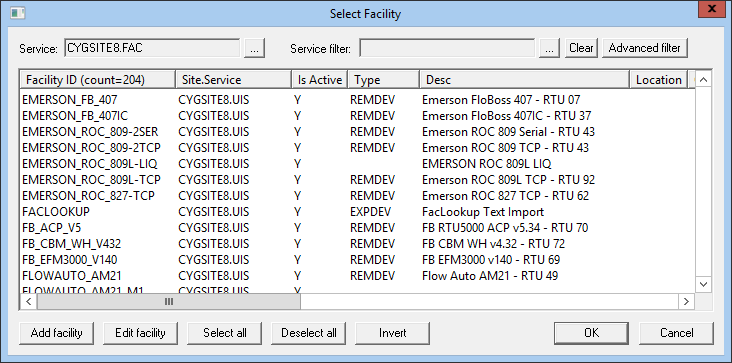Click the Edit facility button
Viewport: 732px width, 363px height.
coord(141,333)
